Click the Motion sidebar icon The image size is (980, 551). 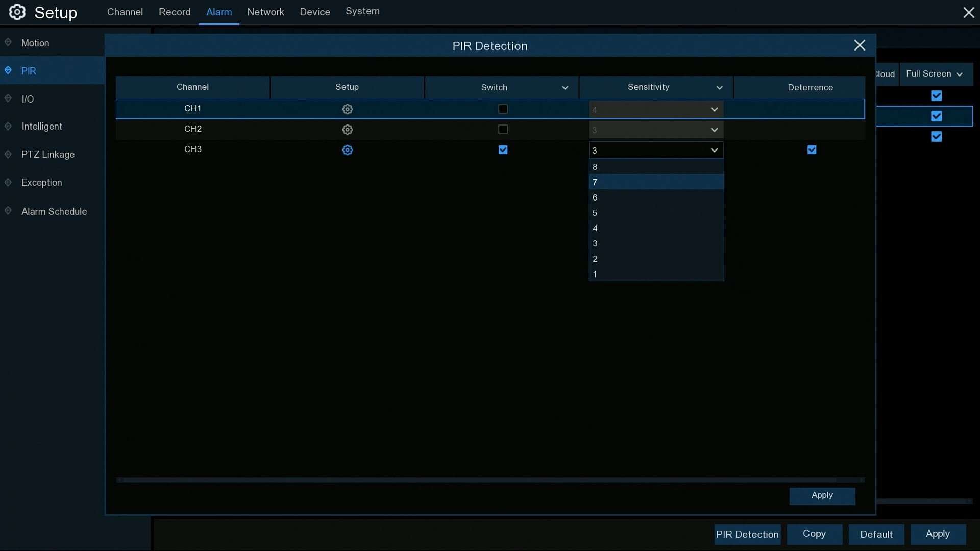(x=8, y=42)
